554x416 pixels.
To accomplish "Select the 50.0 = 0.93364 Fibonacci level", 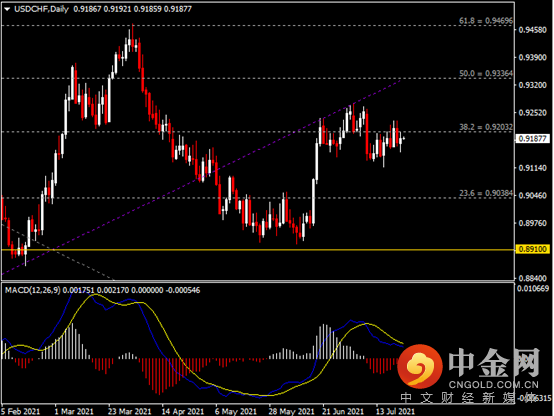I will 486,74.
